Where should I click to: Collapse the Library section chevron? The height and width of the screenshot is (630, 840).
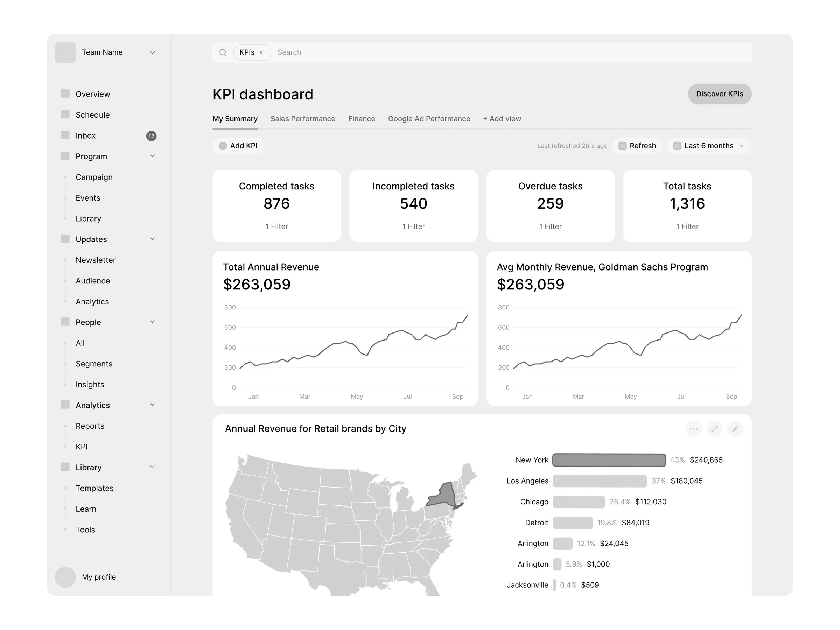click(152, 467)
